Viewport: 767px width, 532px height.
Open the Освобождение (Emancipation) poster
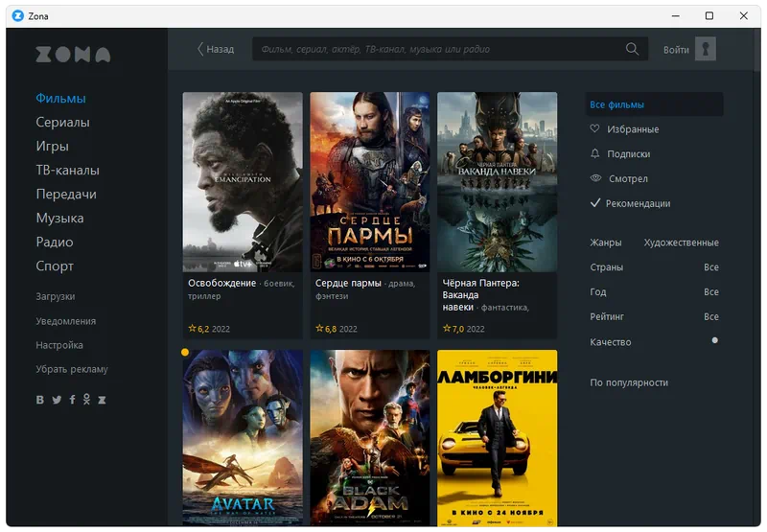[243, 182]
